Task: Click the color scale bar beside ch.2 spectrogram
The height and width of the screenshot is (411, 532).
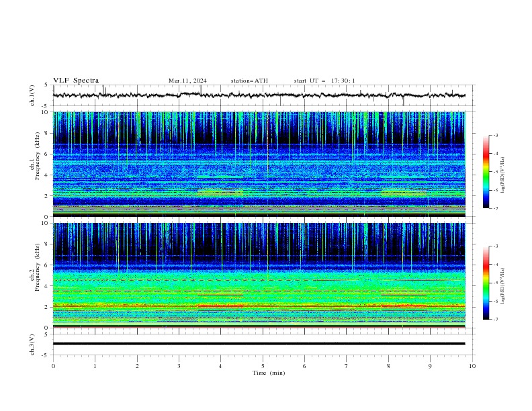Action: coord(486,283)
